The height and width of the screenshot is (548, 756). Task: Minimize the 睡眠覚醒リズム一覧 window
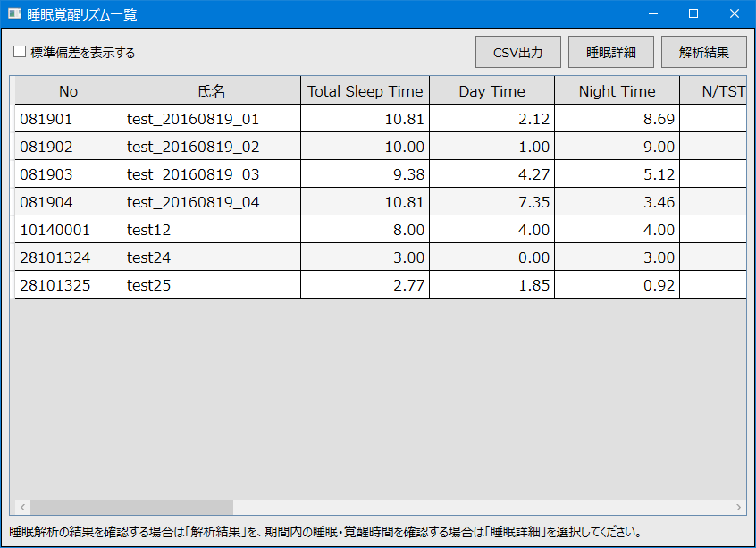[653, 13]
